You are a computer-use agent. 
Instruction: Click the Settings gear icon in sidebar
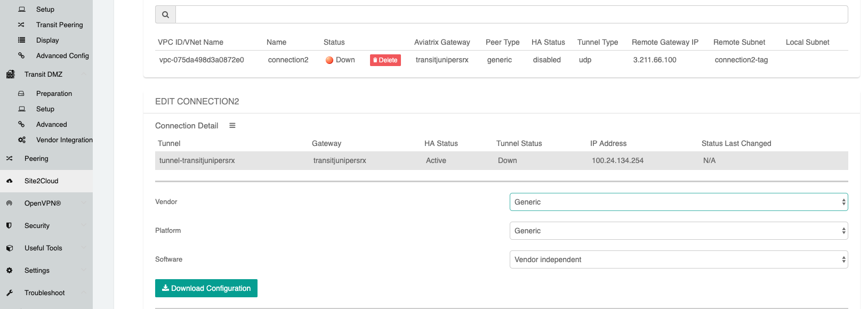point(10,271)
